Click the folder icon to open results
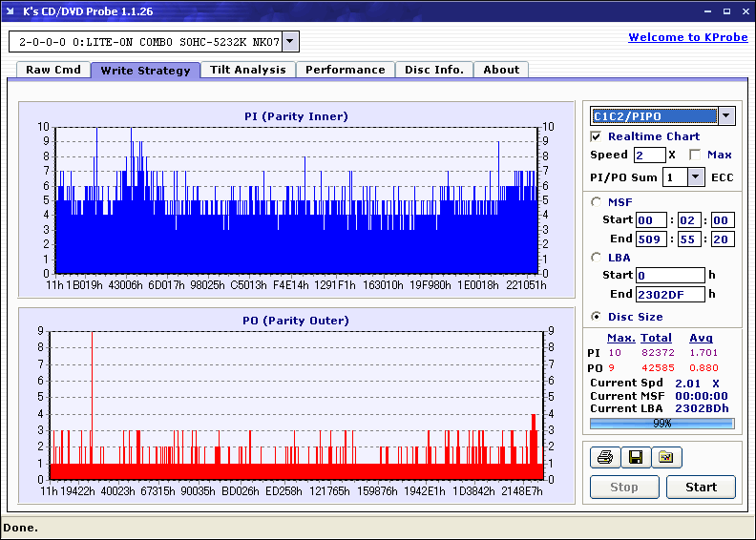 tap(666, 458)
